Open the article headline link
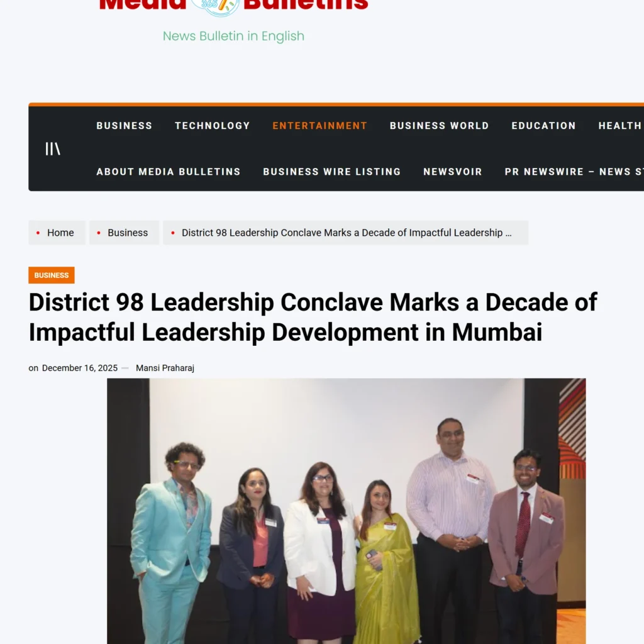This screenshot has height=644, width=644. point(313,317)
